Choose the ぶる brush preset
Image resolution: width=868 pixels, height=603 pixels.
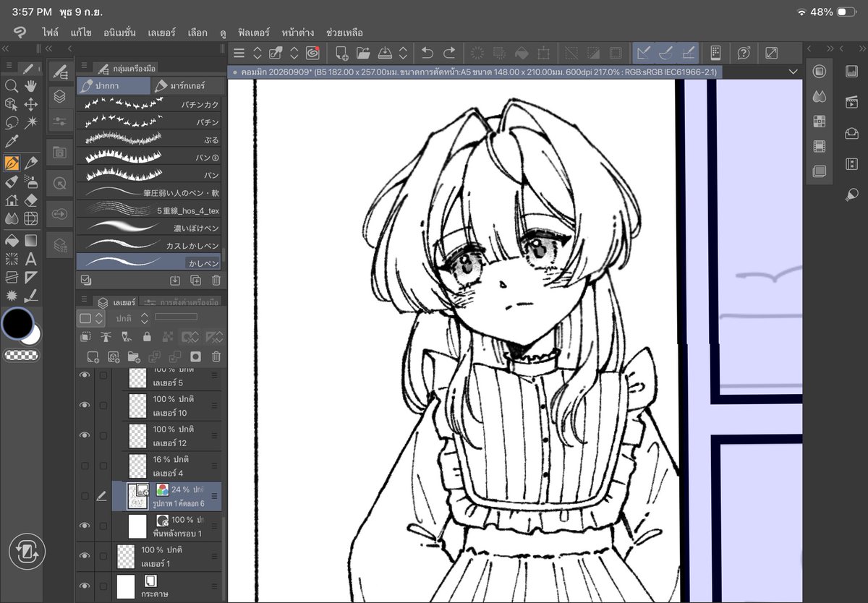(150, 140)
